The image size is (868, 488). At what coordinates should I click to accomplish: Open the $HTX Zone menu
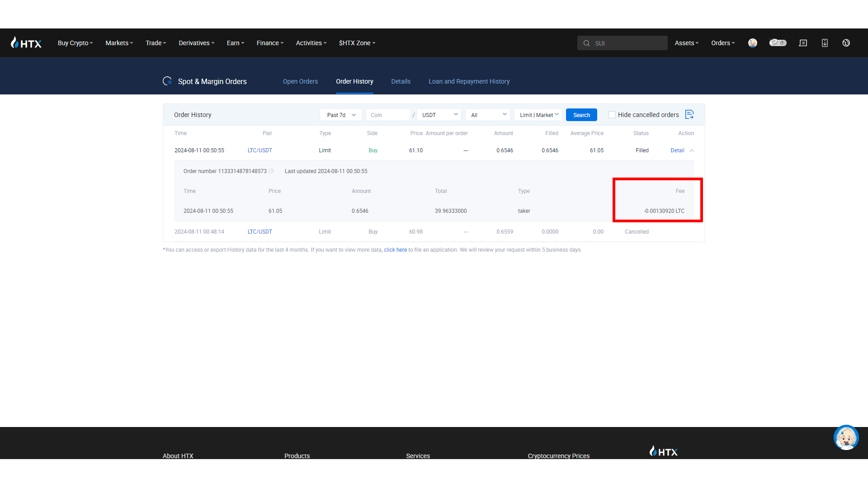tap(357, 43)
